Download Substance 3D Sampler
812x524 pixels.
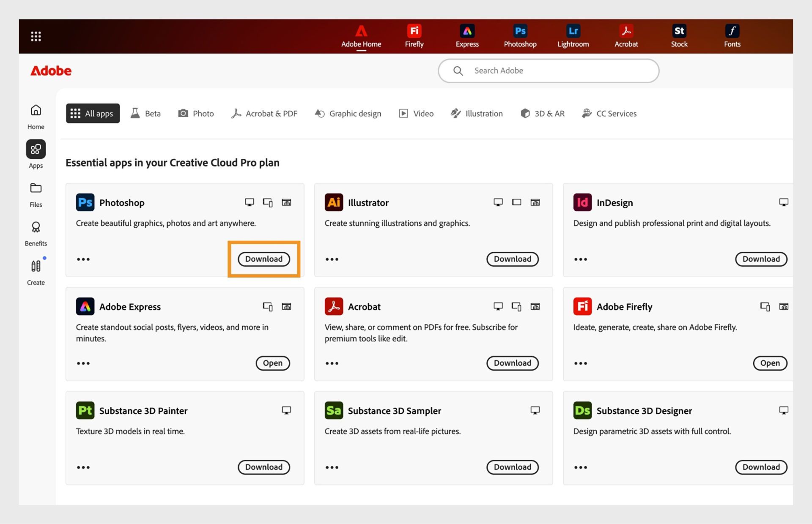[x=513, y=467]
